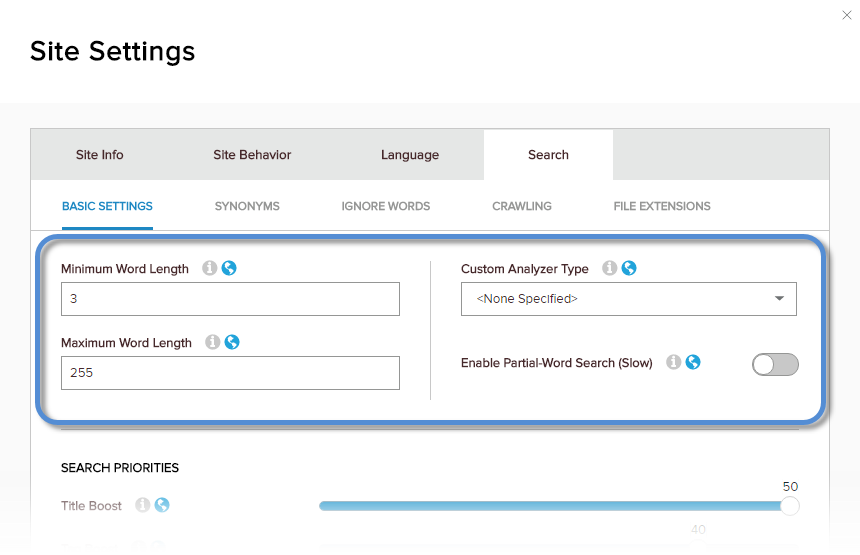Switch to the Language tab

(410, 155)
